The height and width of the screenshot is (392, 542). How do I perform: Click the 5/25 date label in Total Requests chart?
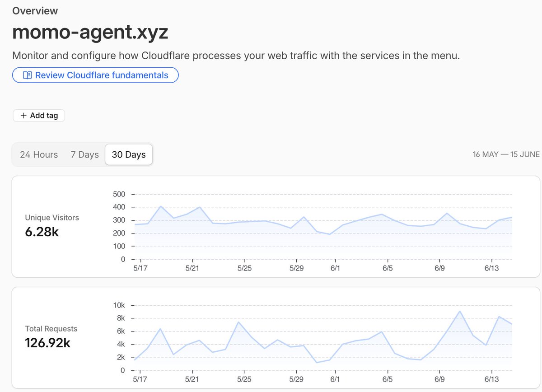pos(244,379)
